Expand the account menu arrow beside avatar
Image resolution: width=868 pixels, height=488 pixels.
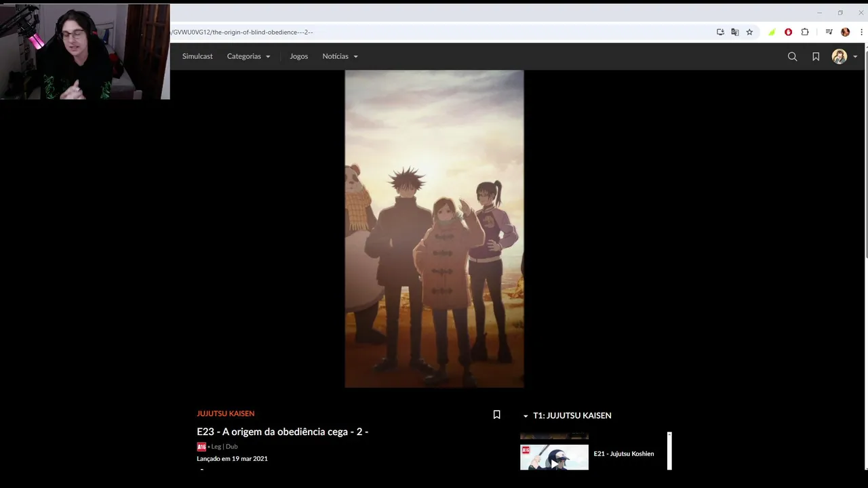855,57
